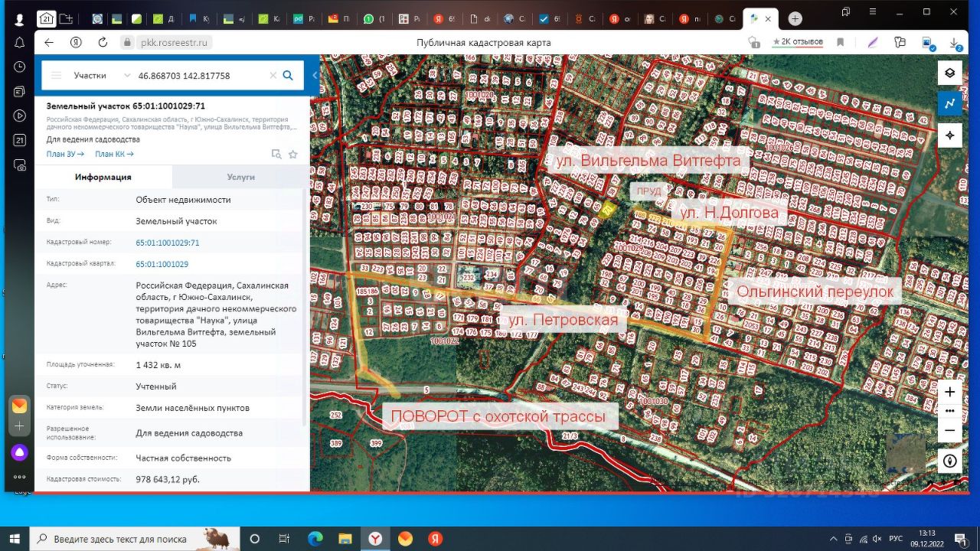The height and width of the screenshot is (551, 980).
Task: Open the three-dots map options button
Action: (949, 411)
